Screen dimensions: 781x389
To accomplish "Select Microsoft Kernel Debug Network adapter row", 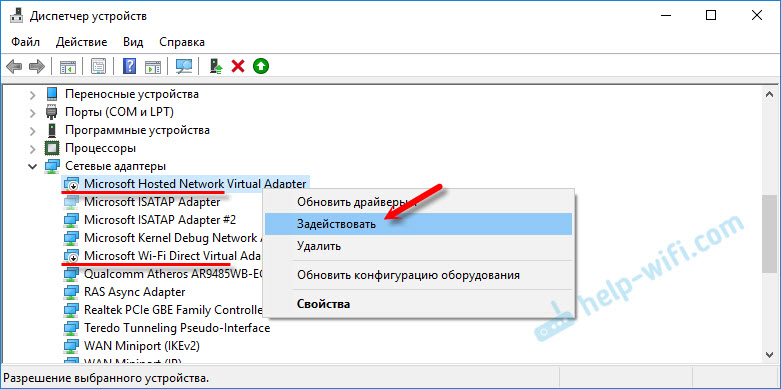I will 173,238.
